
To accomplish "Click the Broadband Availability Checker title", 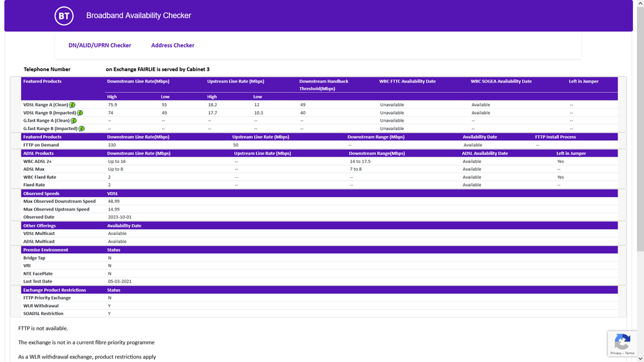I will [x=139, y=15].
